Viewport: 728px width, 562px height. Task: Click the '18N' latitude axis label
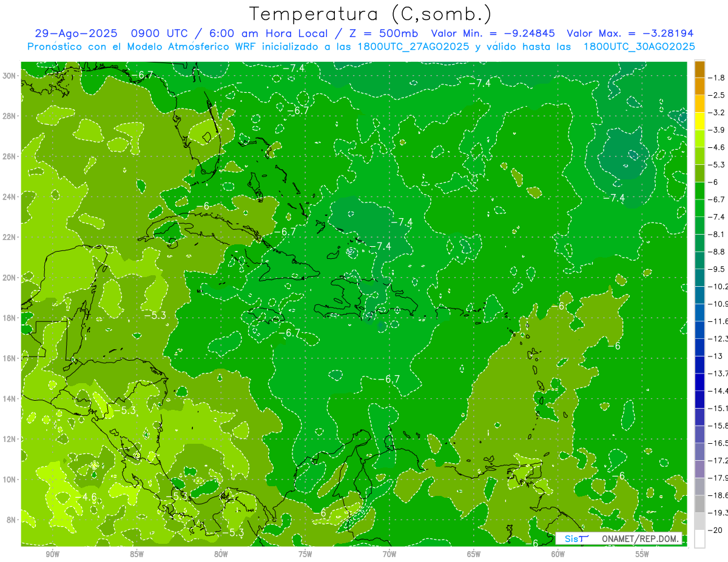click(x=9, y=318)
